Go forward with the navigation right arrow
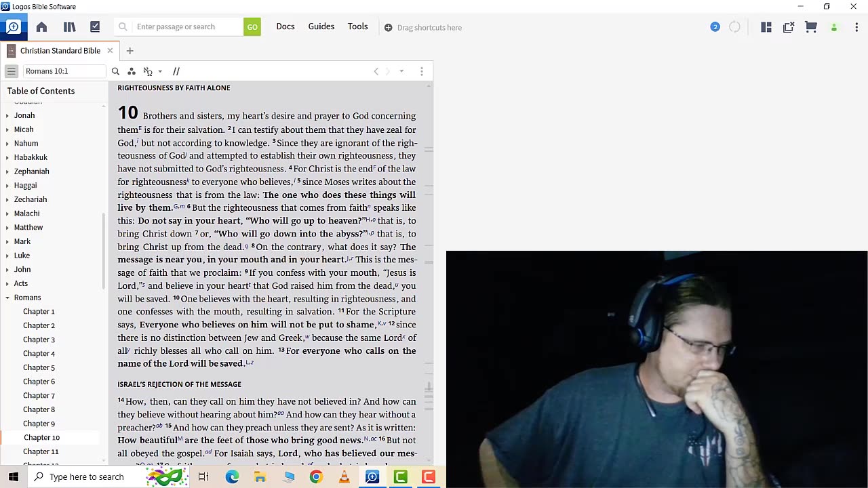Viewport: 868px width, 488px height. 388,71
